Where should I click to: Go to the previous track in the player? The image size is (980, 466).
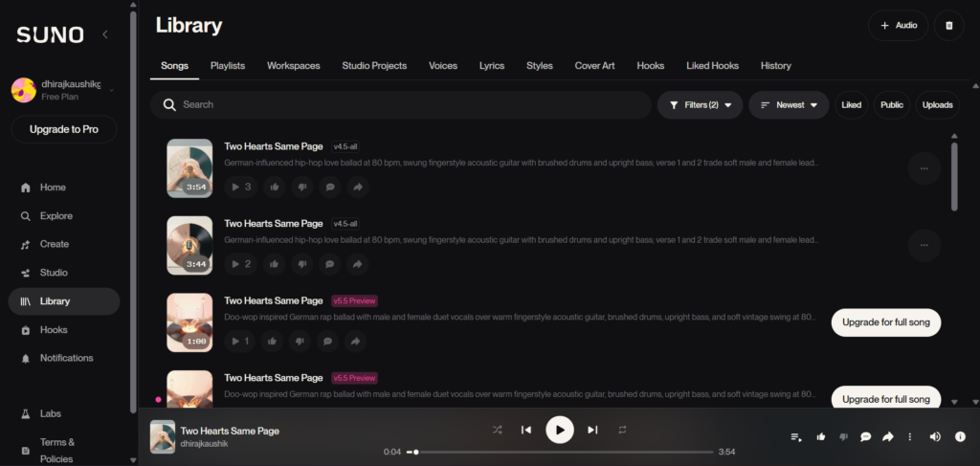click(526, 430)
